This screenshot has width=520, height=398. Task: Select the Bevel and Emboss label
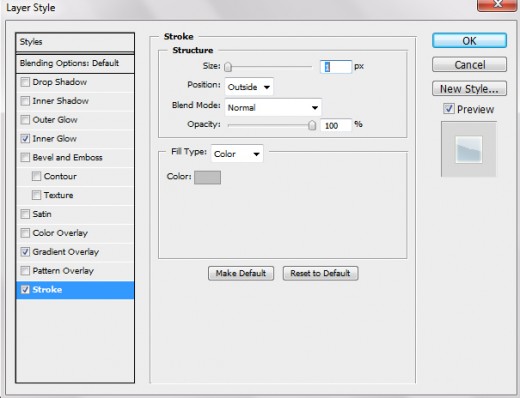[67, 157]
